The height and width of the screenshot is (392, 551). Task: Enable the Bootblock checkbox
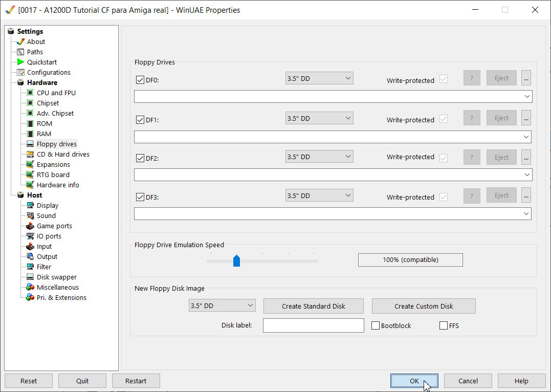pos(376,325)
